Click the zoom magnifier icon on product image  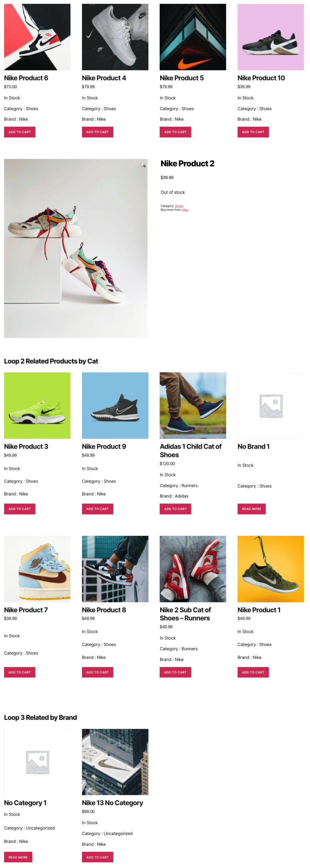[x=143, y=165]
